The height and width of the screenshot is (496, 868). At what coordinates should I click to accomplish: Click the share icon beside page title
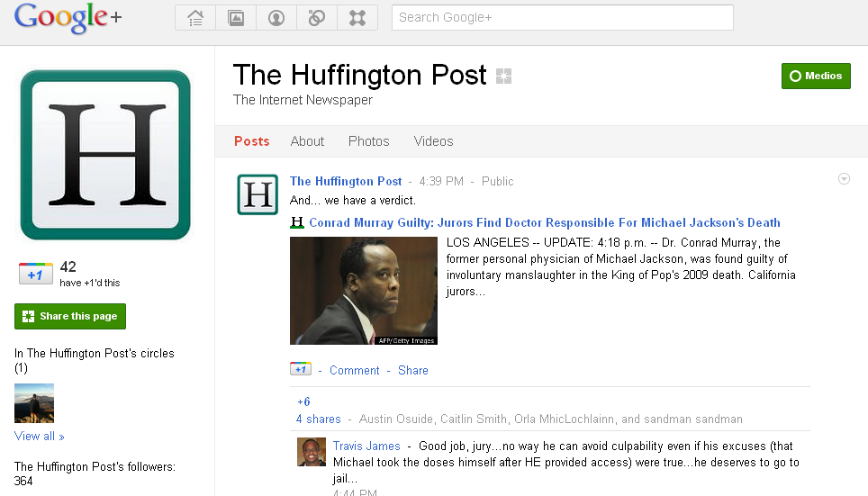pos(503,76)
